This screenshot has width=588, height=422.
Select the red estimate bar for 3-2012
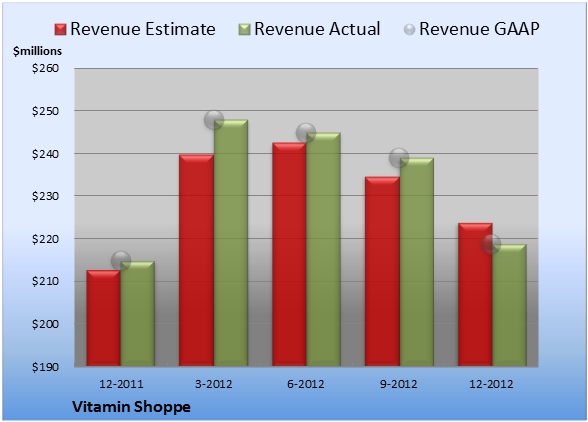pos(196,260)
